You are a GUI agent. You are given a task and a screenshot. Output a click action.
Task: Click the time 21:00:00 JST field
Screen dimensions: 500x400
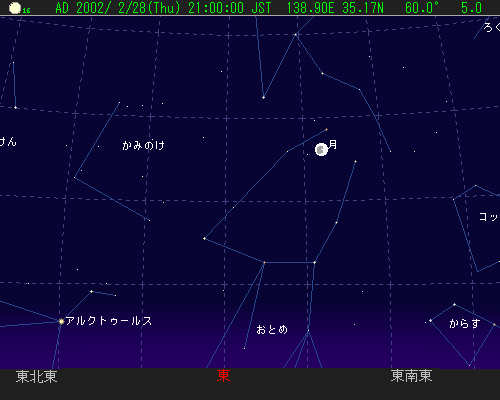[230, 8]
